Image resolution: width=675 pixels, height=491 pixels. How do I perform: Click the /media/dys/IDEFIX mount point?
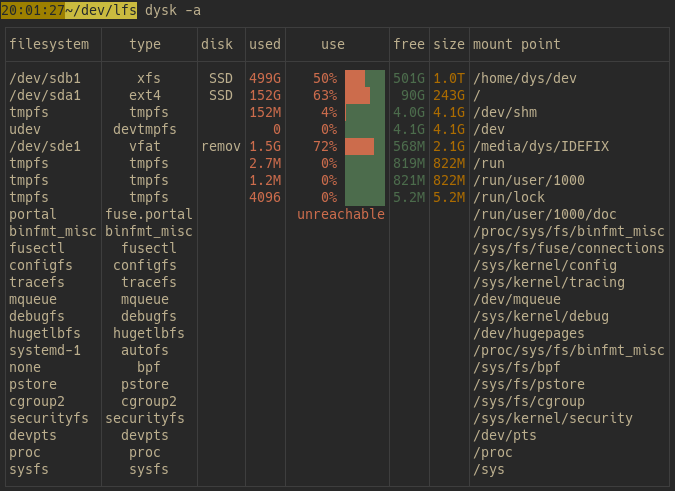(541, 146)
